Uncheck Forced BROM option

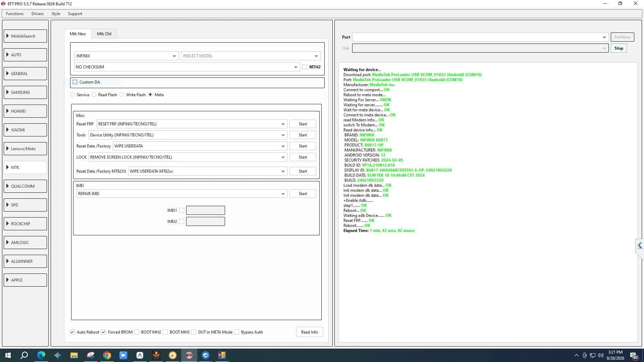pyautogui.click(x=103, y=332)
